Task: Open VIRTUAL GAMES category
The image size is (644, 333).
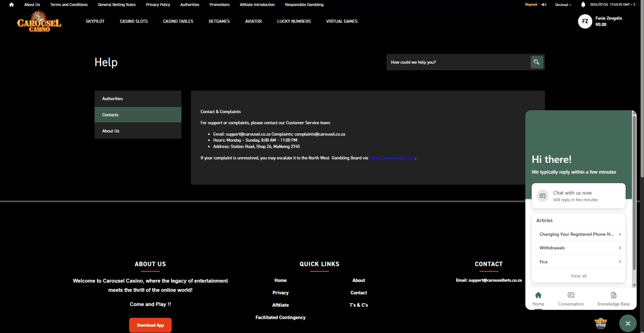Action: click(x=342, y=21)
